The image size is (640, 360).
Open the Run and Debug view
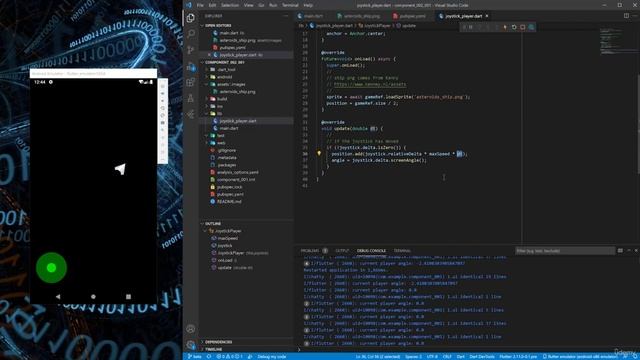191,67
